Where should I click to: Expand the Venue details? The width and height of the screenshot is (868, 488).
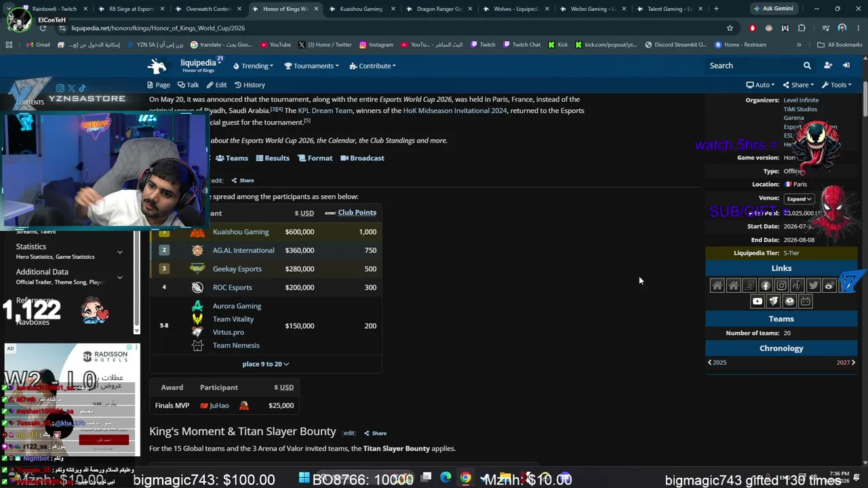point(799,199)
